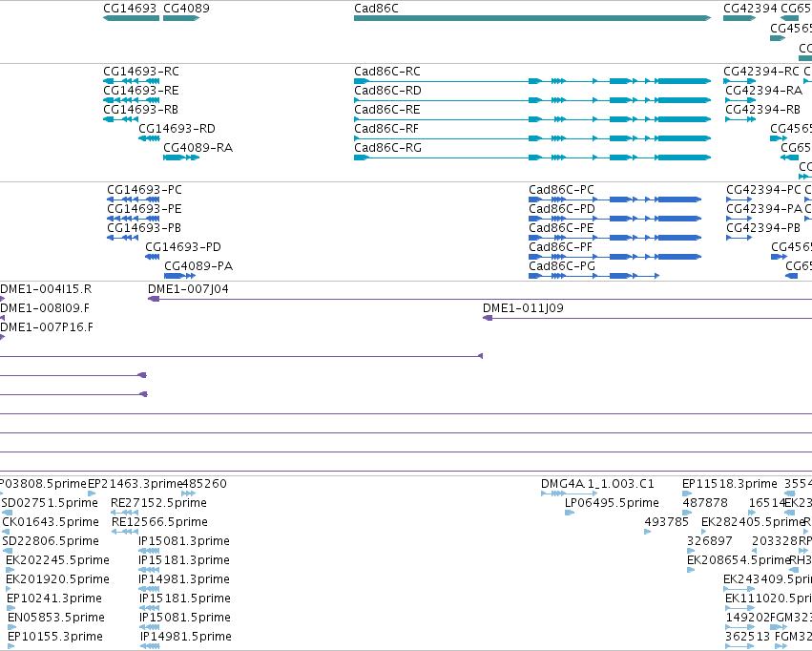The image size is (812, 651).
Task: Click the CG14693 gene label
Action: click(x=130, y=9)
